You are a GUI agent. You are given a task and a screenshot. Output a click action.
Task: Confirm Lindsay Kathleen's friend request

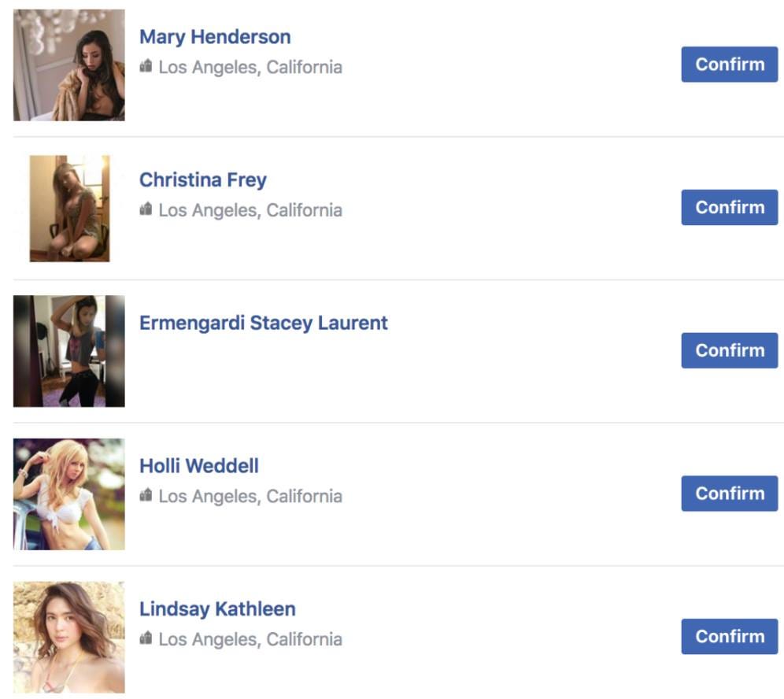point(729,637)
